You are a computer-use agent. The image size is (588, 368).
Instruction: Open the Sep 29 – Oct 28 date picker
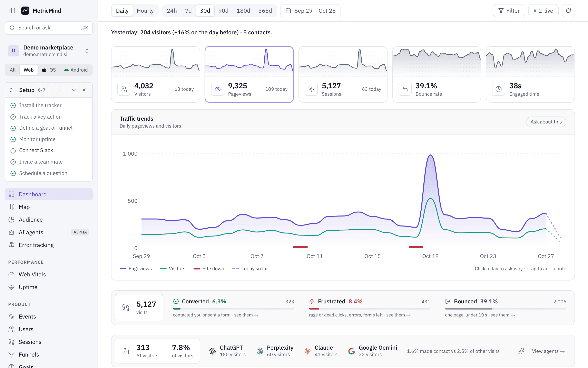point(310,11)
